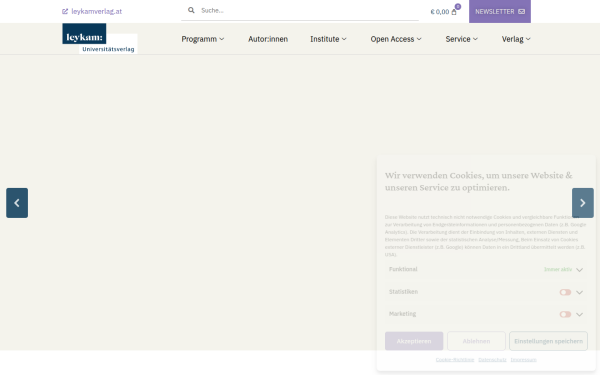Open leykamverlag.at link
Image resolution: width=600 pixels, height=375 pixels.
coord(96,11)
